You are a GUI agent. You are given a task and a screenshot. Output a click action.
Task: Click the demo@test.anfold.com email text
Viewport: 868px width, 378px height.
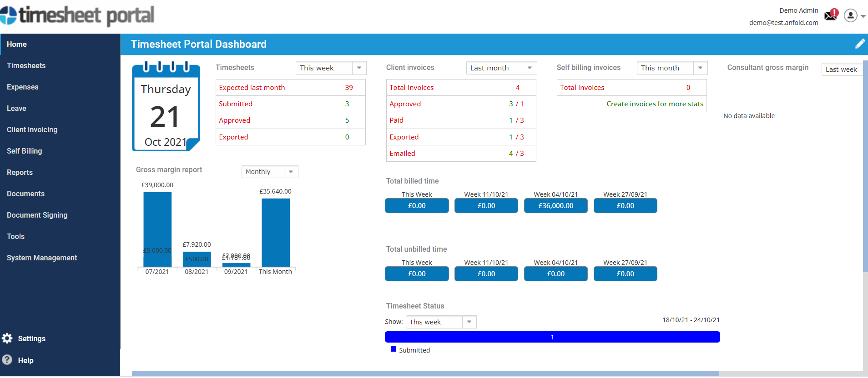[x=783, y=23]
